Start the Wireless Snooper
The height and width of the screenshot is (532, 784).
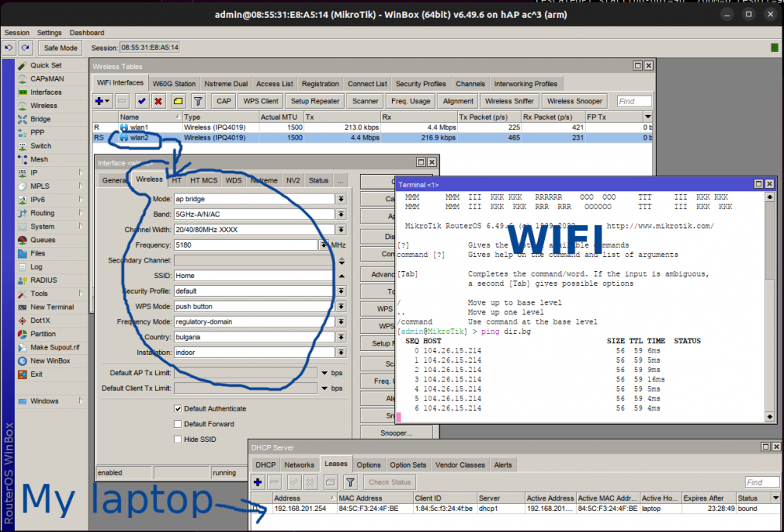pos(576,100)
